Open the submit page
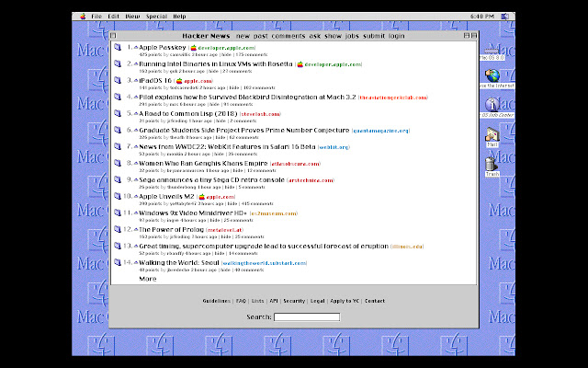 click(374, 36)
